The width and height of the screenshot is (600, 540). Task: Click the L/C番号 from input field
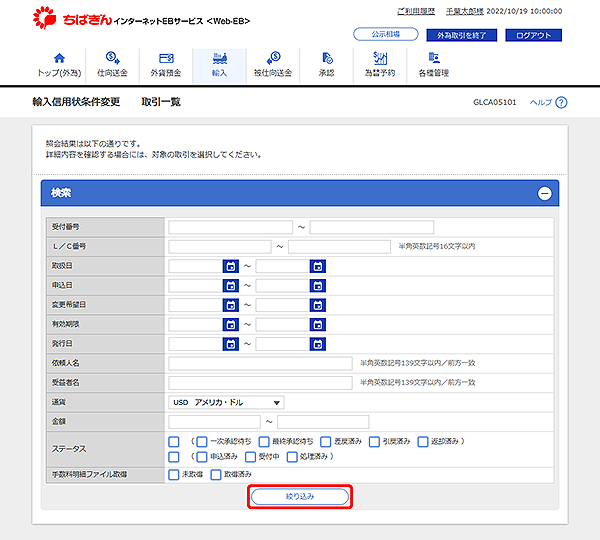[x=220, y=246]
